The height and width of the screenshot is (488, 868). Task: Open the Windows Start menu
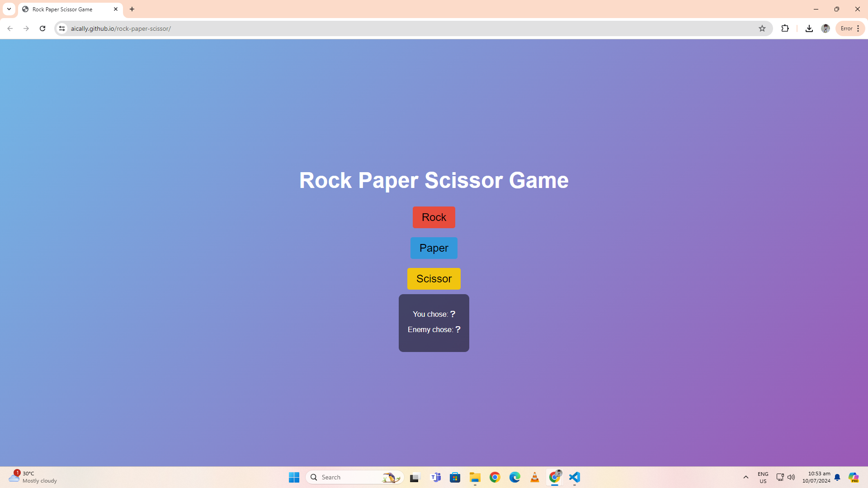coord(294,477)
